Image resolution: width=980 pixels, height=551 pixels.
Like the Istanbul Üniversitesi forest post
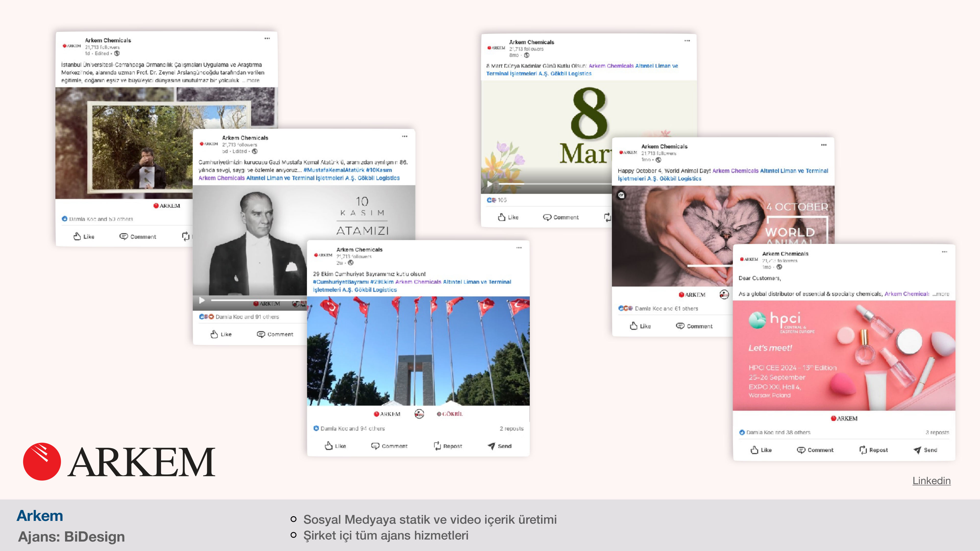pyautogui.click(x=84, y=236)
